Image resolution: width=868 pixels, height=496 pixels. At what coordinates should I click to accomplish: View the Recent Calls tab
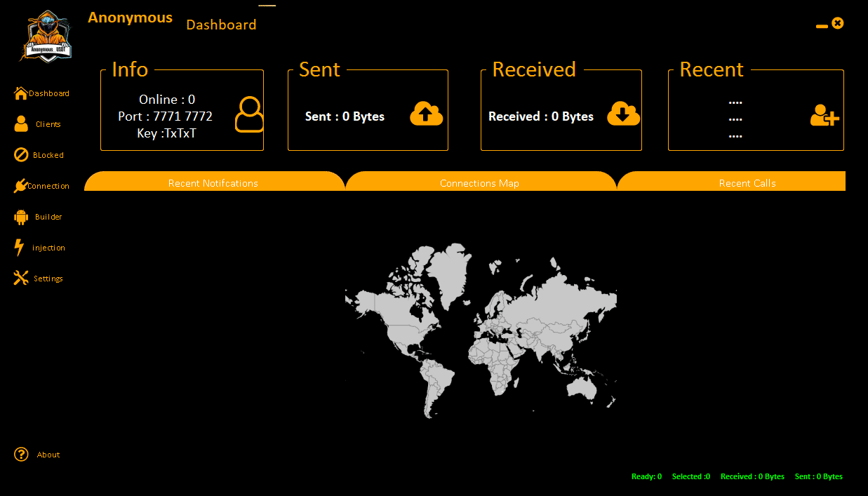pyautogui.click(x=747, y=182)
